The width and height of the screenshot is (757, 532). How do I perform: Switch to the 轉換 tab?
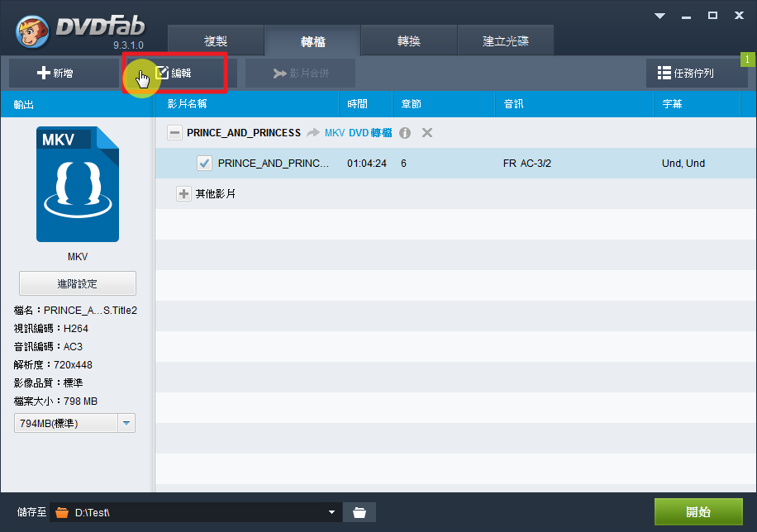click(x=408, y=41)
